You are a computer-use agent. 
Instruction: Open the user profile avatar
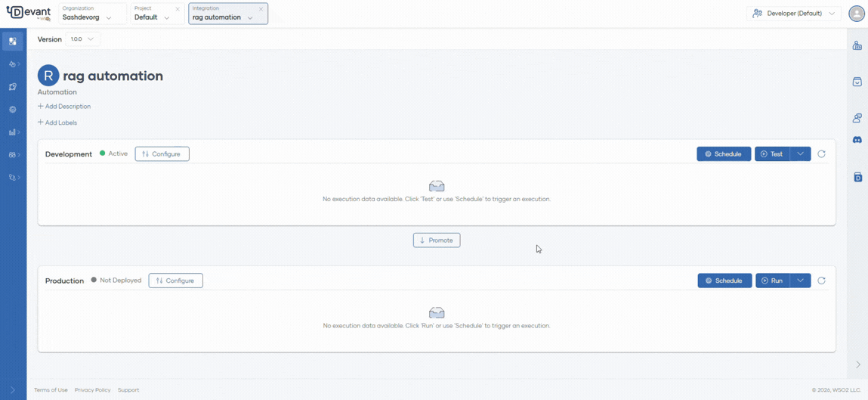(856, 14)
